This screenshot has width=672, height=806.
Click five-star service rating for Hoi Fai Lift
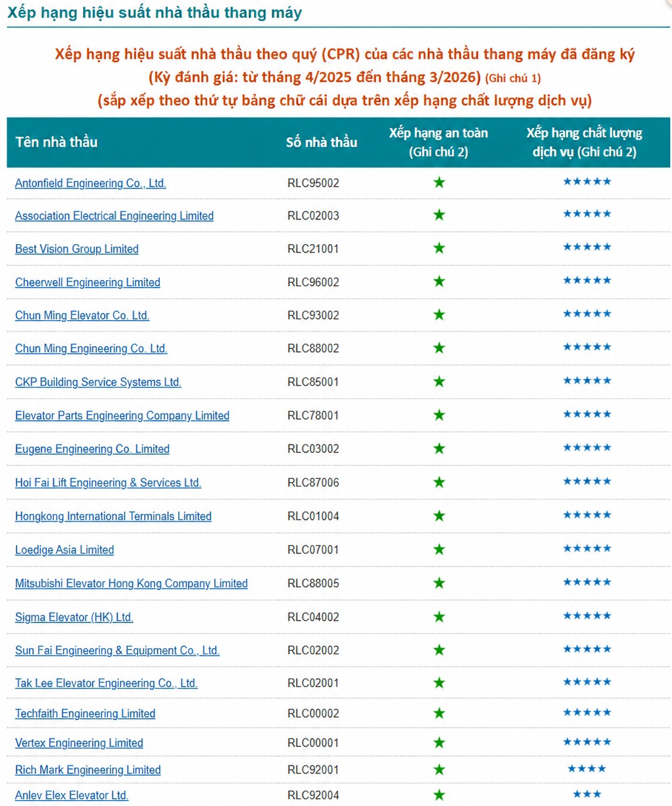(587, 481)
